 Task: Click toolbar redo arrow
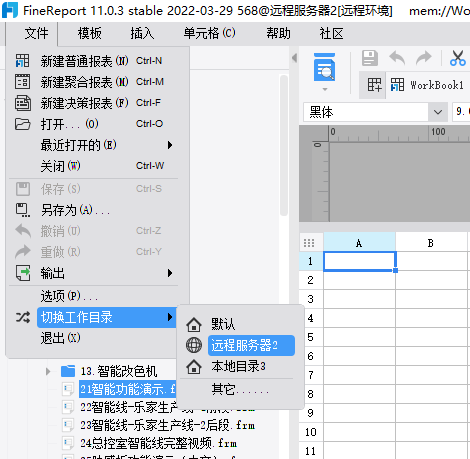(x=423, y=58)
